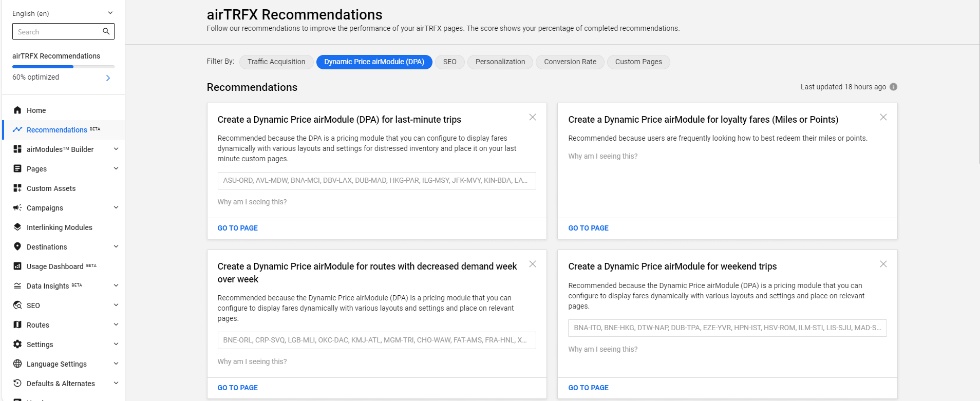Go to page for loyalty fares recommendation

tap(588, 228)
